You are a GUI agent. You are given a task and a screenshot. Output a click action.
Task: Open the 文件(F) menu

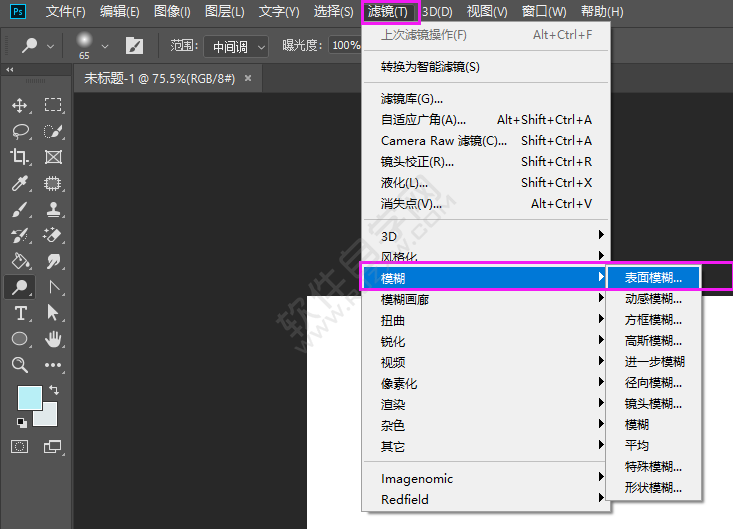tap(65, 11)
